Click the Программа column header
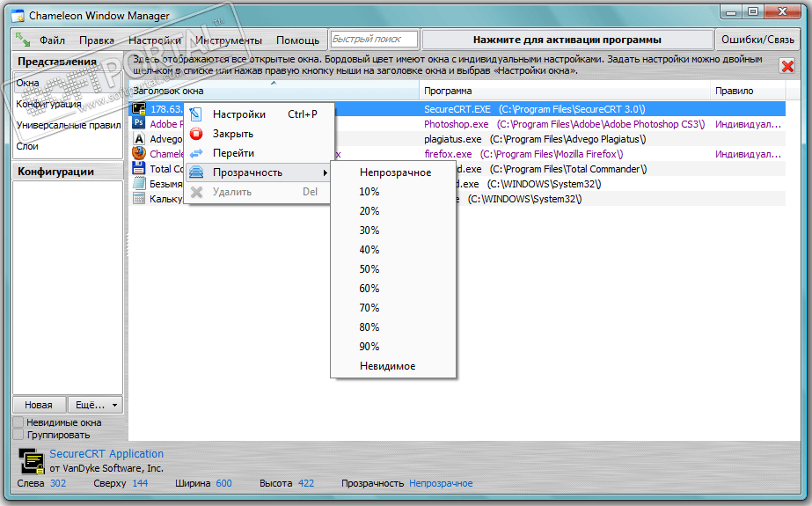The image size is (812, 506). pos(565,91)
